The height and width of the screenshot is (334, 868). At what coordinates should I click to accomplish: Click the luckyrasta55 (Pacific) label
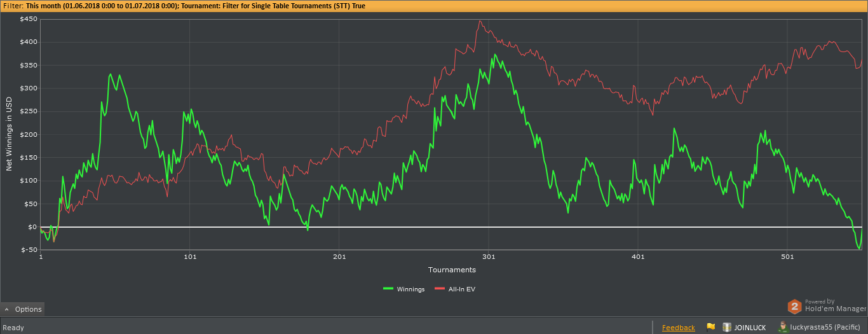[x=825, y=328]
